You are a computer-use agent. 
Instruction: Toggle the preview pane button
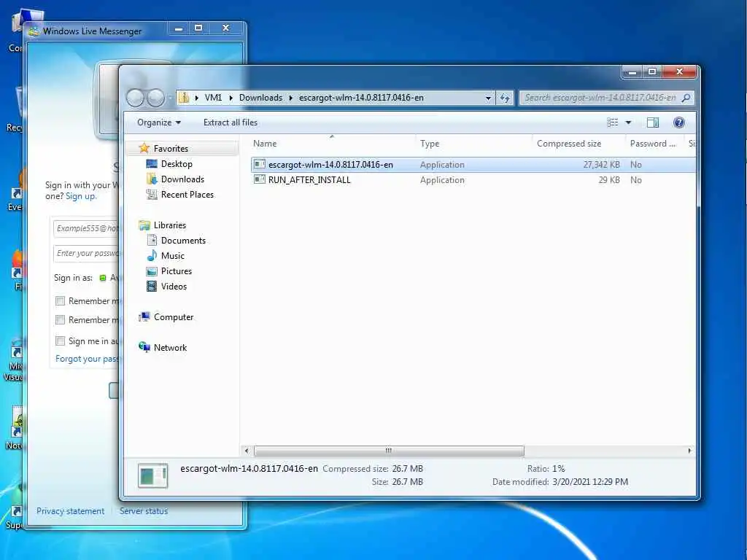click(653, 122)
